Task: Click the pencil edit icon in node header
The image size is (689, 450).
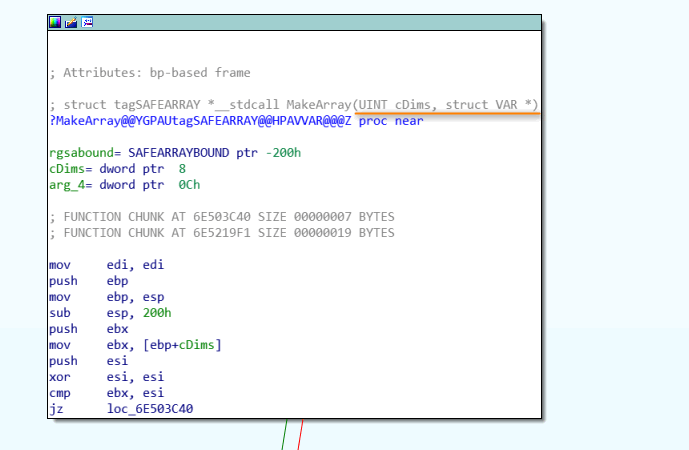Action: click(x=72, y=21)
